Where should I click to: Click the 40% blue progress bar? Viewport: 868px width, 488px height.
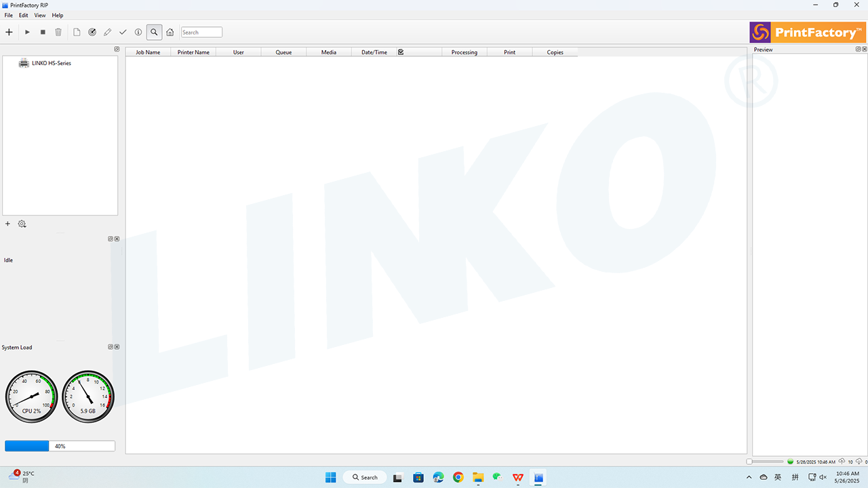60,446
